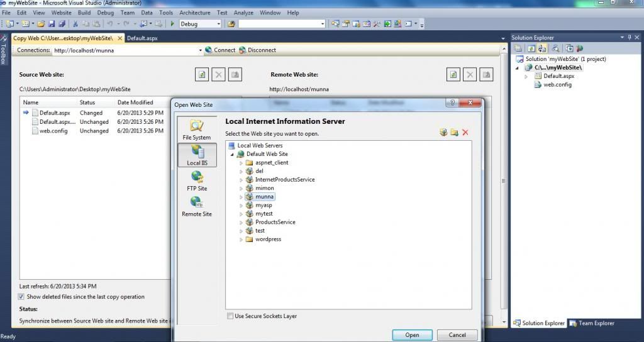The image size is (644, 342).
Task: Click Connect in the Copy Web toolbar
Action: click(x=220, y=50)
